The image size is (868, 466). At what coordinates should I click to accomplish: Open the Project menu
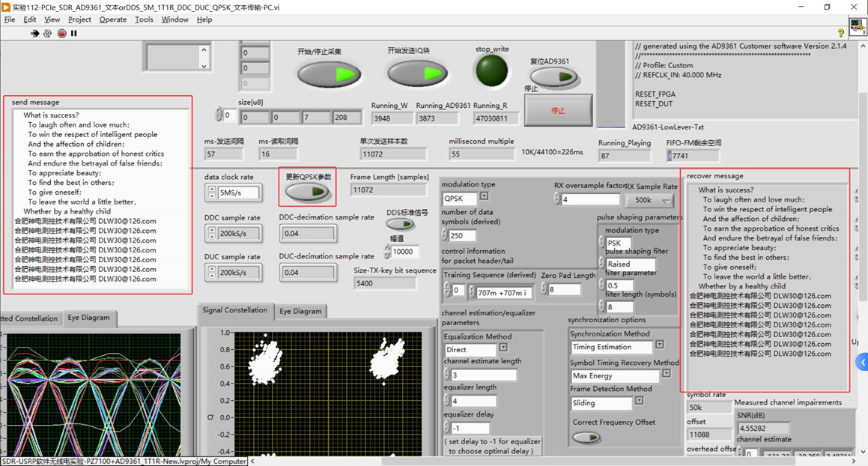(x=79, y=19)
